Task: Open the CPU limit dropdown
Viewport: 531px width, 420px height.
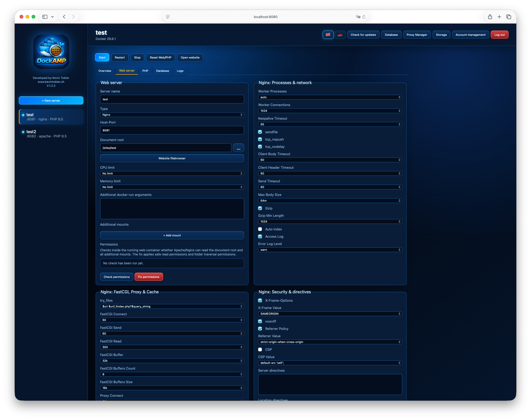Action: [x=172, y=173]
